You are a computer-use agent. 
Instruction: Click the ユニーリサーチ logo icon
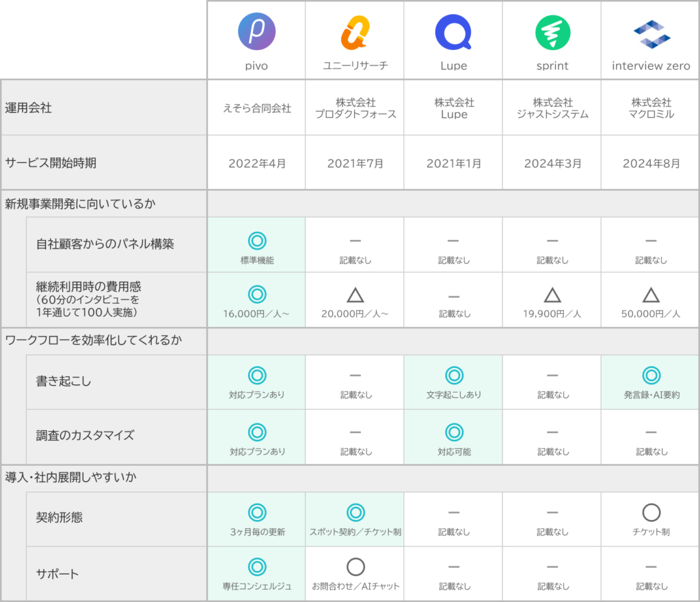(x=355, y=30)
